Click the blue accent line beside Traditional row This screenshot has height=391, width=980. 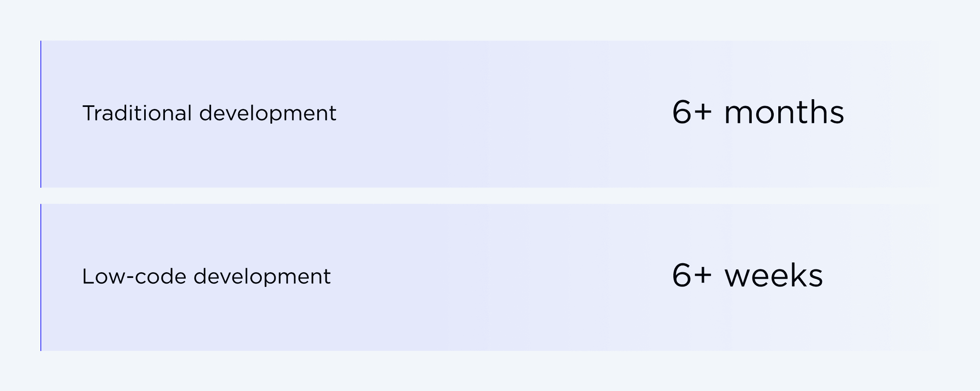pyautogui.click(x=41, y=114)
